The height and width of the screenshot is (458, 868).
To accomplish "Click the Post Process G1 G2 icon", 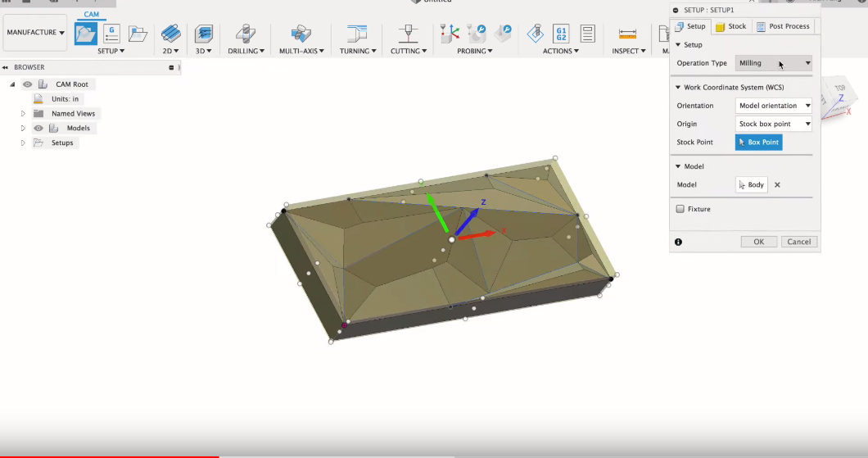I will coord(561,34).
